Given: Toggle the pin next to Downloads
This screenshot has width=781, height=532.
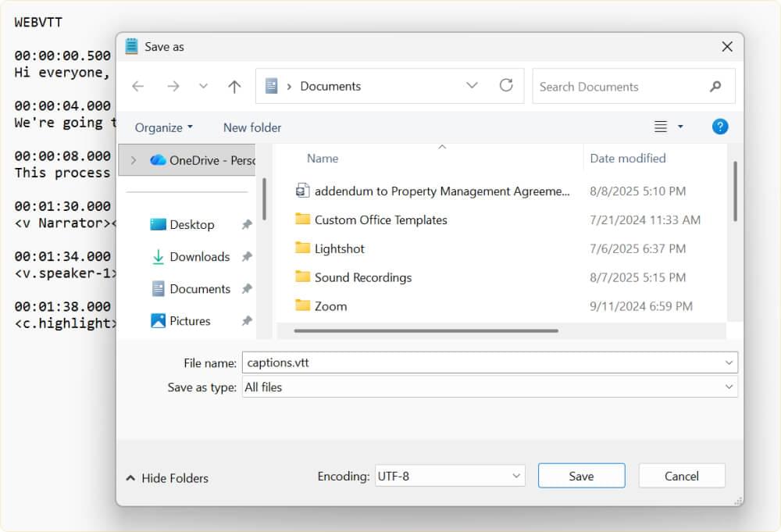Looking at the screenshot, I should (245, 256).
